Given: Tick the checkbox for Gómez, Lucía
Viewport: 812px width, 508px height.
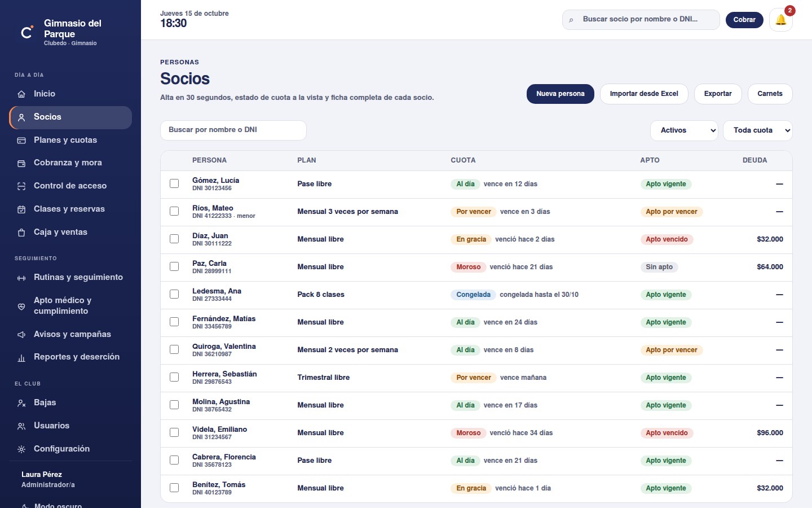Looking at the screenshot, I should point(174,183).
